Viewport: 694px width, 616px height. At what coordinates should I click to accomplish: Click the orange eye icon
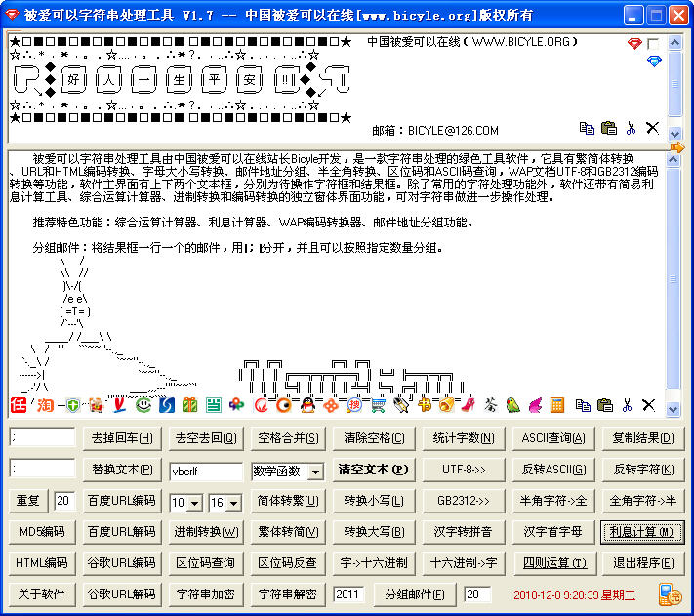[x=284, y=405]
